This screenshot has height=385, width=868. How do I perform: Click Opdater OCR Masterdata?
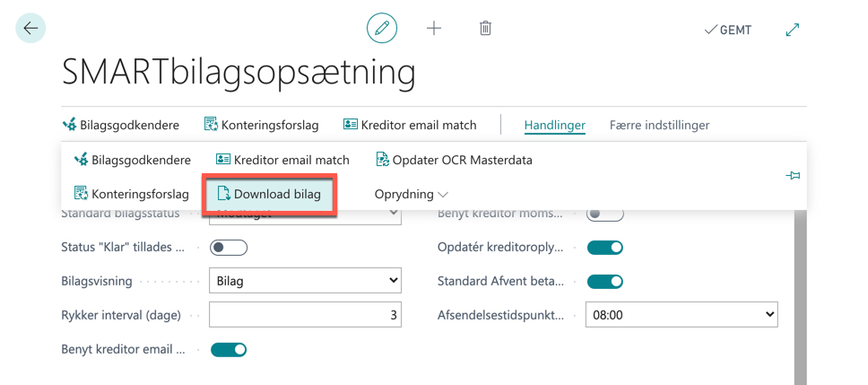454,160
